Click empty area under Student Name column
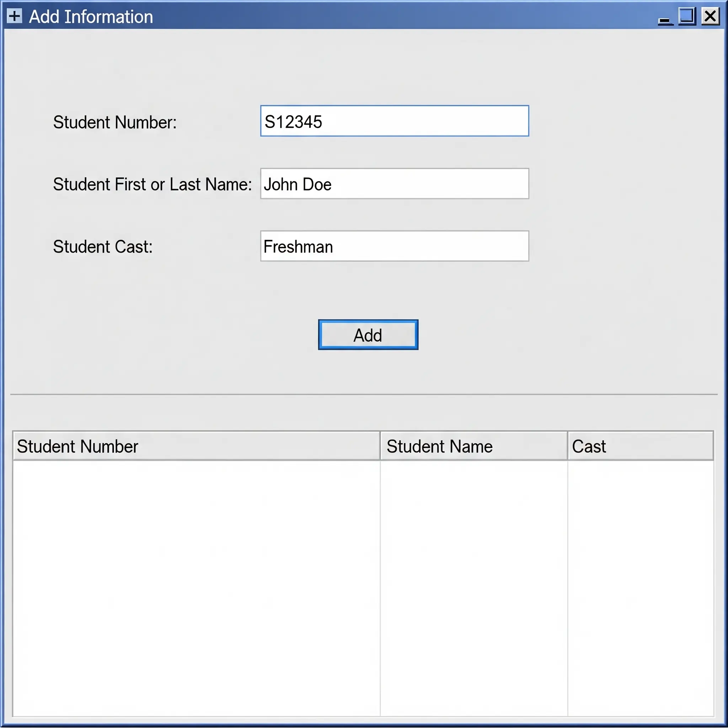The width and height of the screenshot is (728, 728). pyautogui.click(x=473, y=588)
